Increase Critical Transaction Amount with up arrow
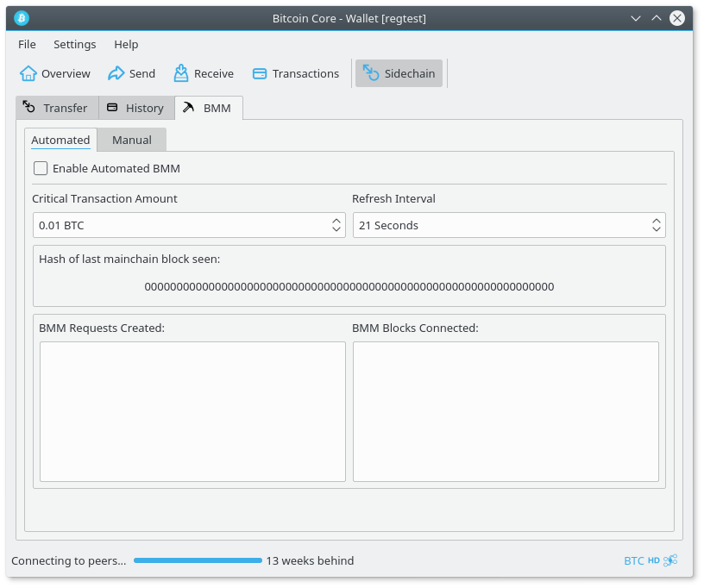This screenshot has width=704, height=588. [x=336, y=221]
